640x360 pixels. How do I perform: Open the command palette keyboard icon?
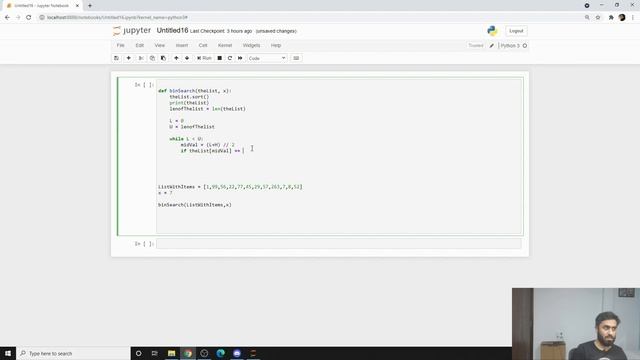(x=296, y=58)
